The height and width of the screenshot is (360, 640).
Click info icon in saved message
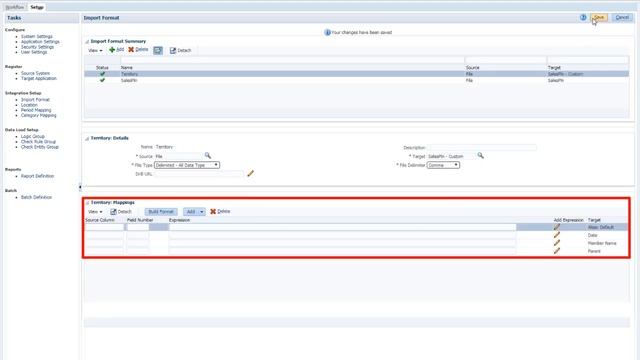click(x=327, y=32)
